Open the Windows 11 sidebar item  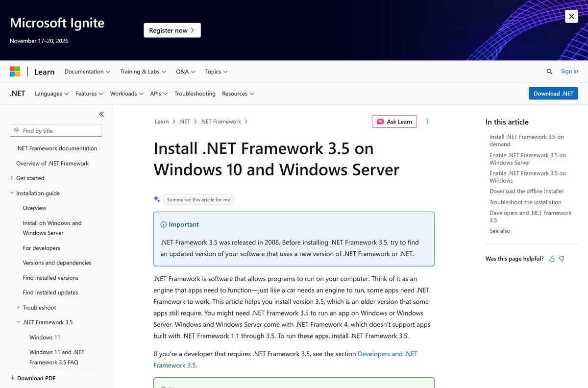click(x=45, y=338)
